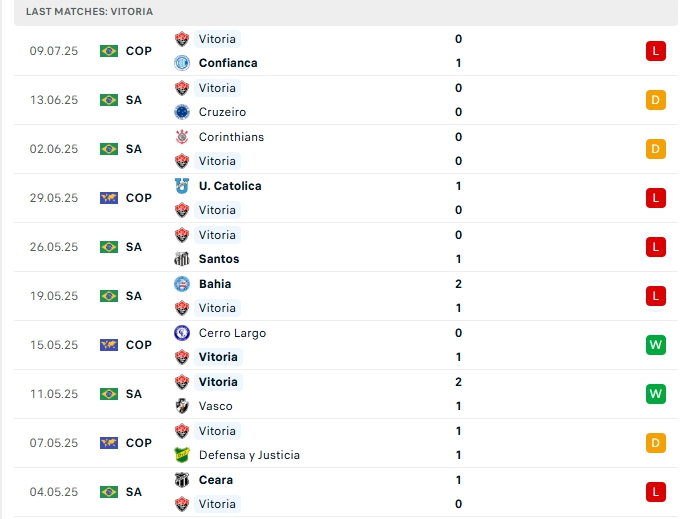Click the Defensa y Justicia crest
The width and height of the screenshot is (686, 519).
tap(182, 455)
